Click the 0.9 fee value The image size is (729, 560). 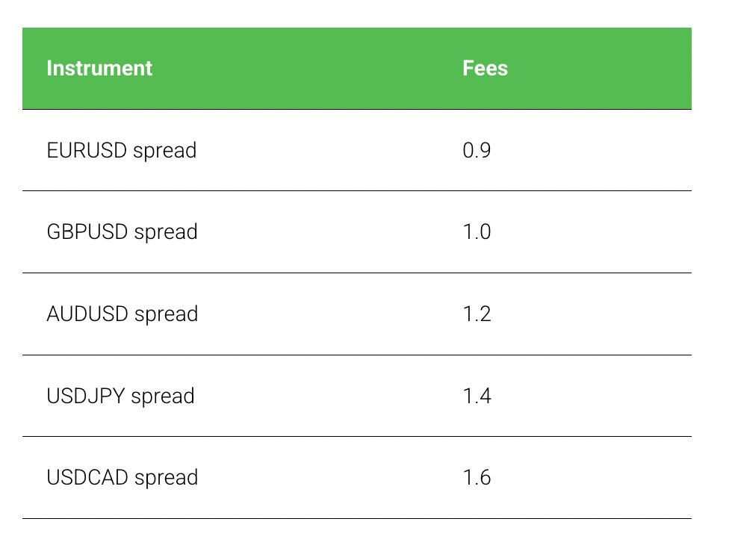tap(477, 151)
